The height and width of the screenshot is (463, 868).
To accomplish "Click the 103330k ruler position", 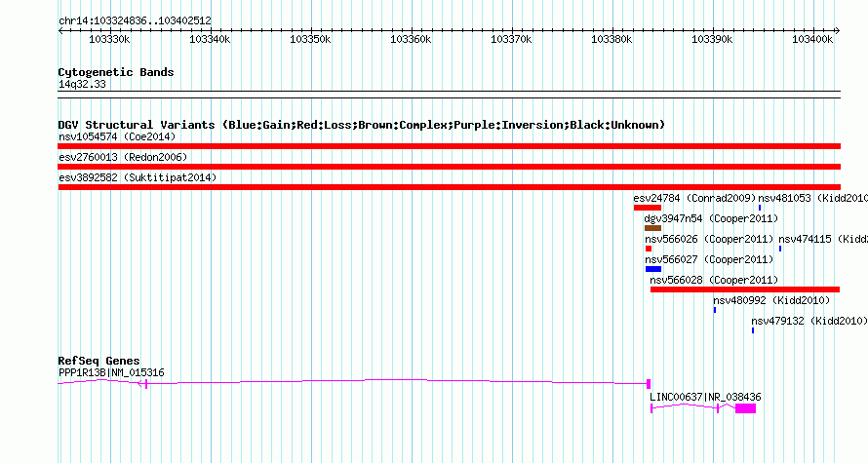I will (109, 39).
